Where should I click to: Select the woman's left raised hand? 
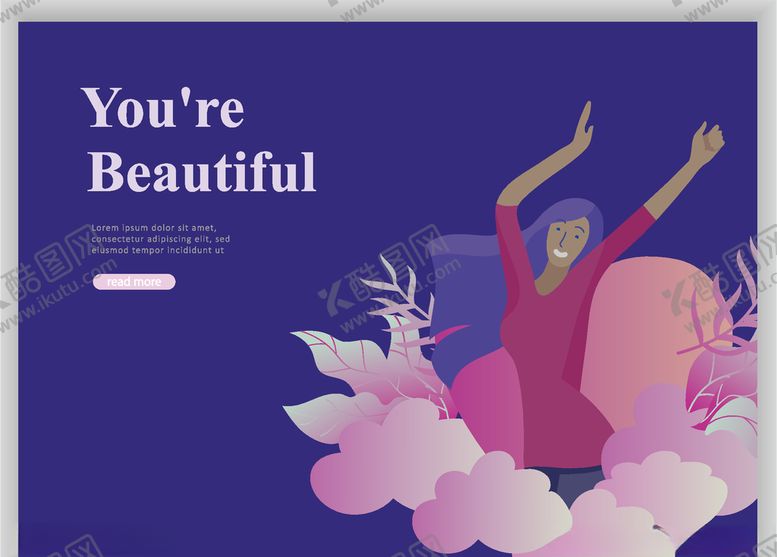(581, 126)
